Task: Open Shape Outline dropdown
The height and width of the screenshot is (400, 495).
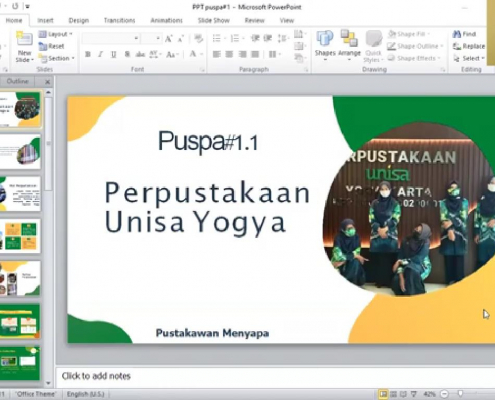Action: [415, 46]
